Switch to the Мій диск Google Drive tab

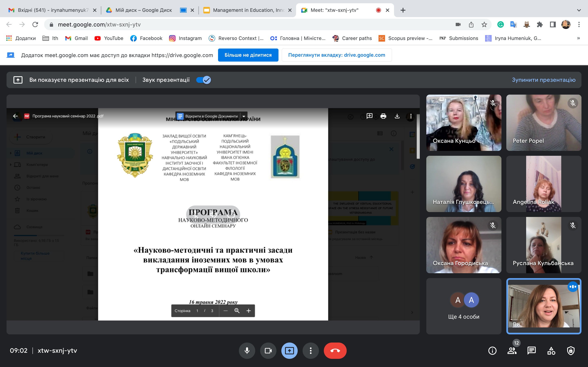pyautogui.click(x=143, y=10)
